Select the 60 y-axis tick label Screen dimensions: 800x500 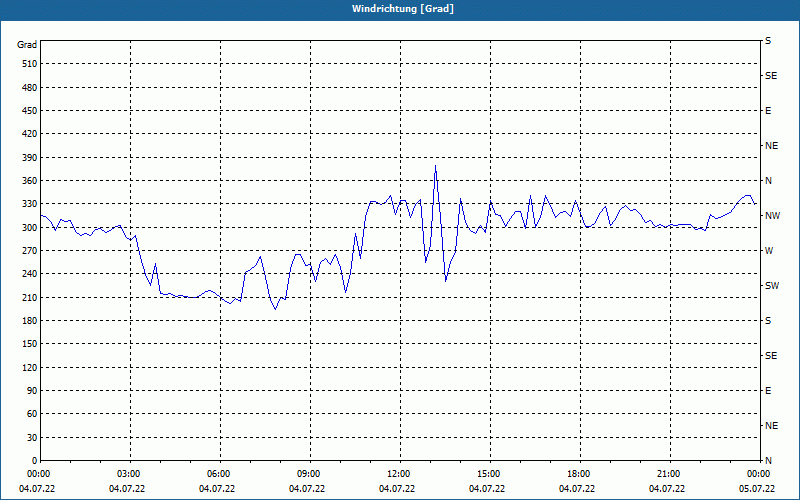(x=32, y=414)
